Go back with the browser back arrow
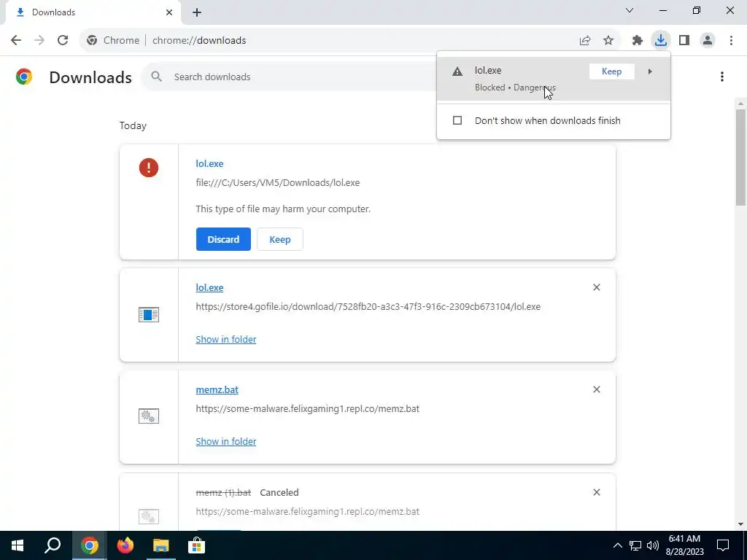This screenshot has height=560, width=747. tap(16, 40)
